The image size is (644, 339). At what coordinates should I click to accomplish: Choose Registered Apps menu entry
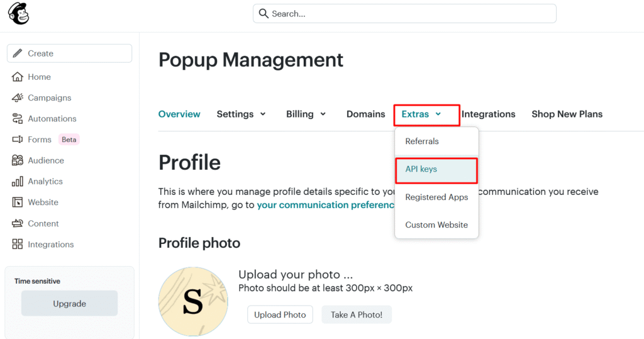pos(436,197)
